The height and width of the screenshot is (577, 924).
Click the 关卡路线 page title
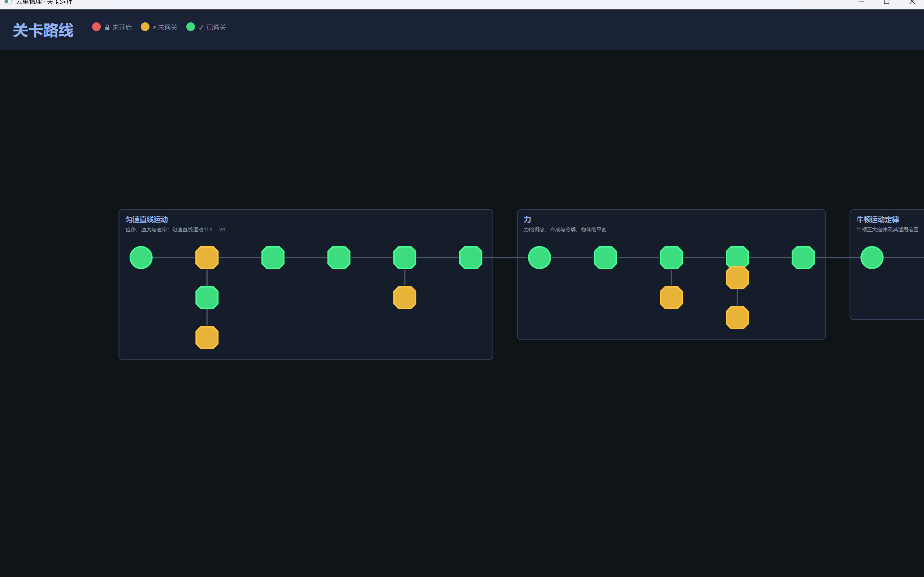(43, 30)
